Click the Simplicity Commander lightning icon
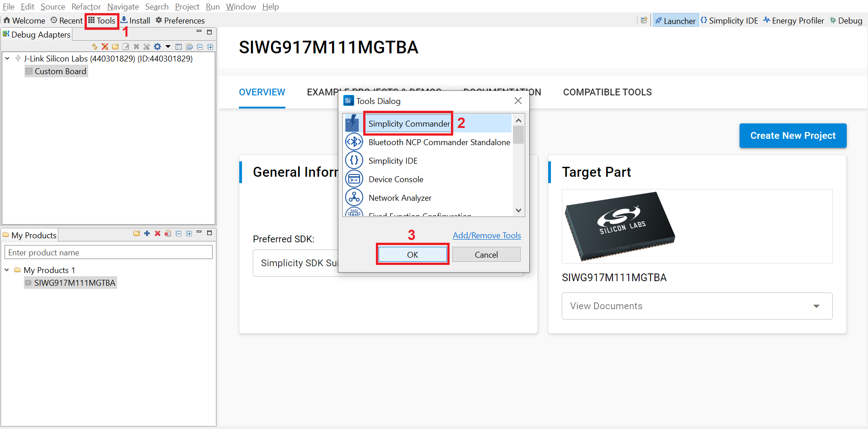 tap(352, 123)
